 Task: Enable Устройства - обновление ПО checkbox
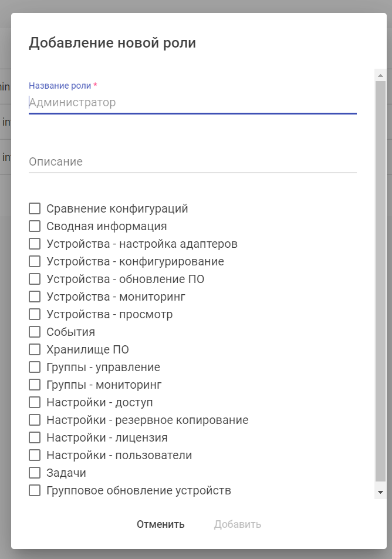(35, 279)
